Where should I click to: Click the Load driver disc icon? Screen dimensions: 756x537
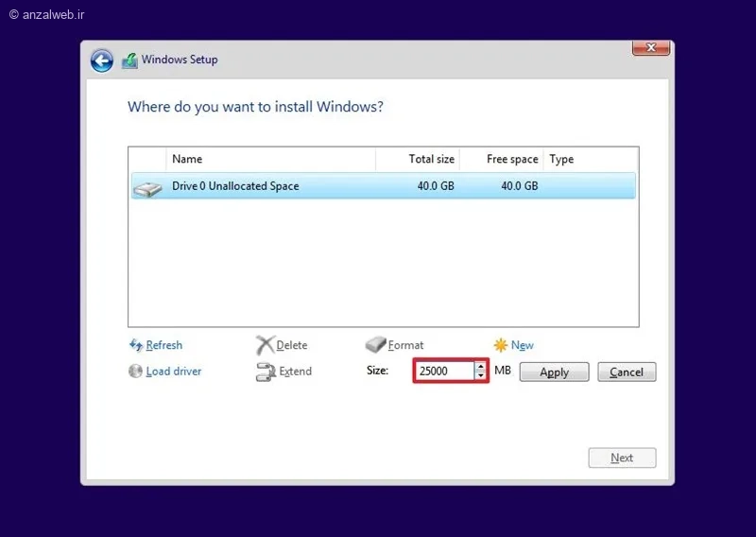pos(135,371)
